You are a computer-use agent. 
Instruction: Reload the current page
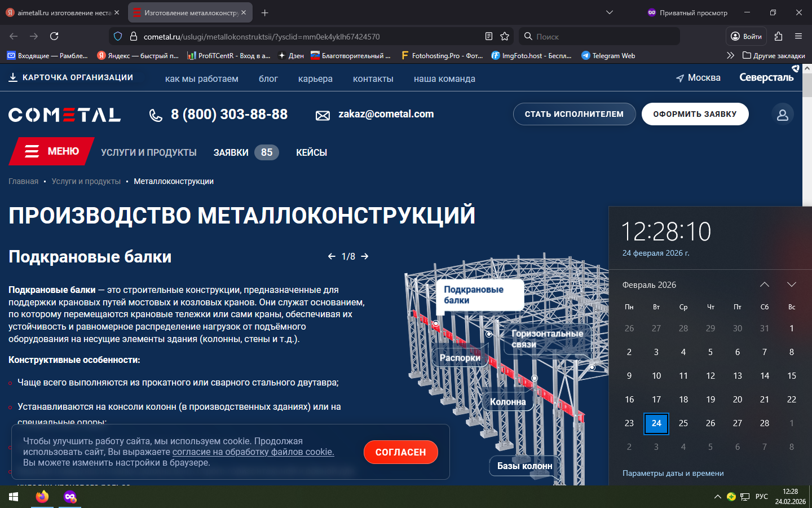[54, 36]
